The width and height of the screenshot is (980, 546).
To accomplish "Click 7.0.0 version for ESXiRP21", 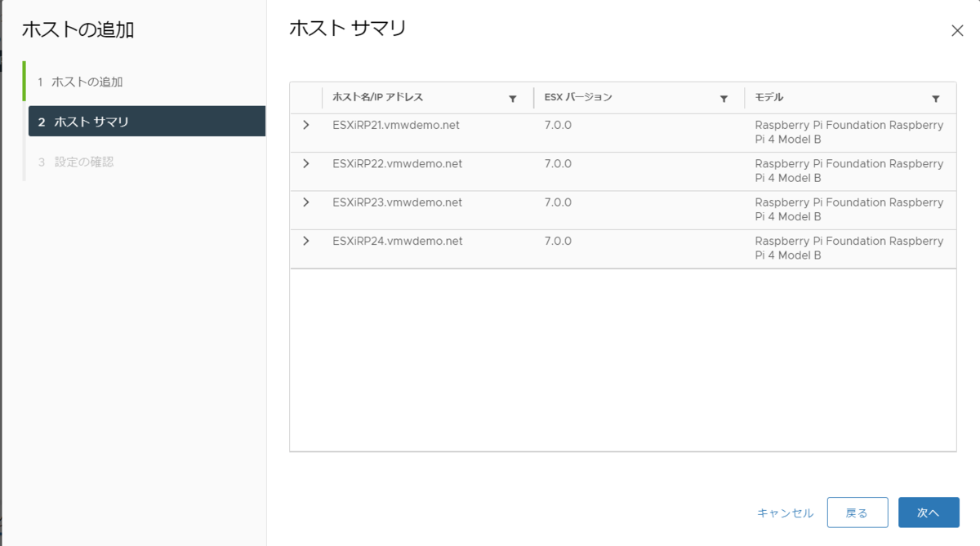I will pos(558,126).
